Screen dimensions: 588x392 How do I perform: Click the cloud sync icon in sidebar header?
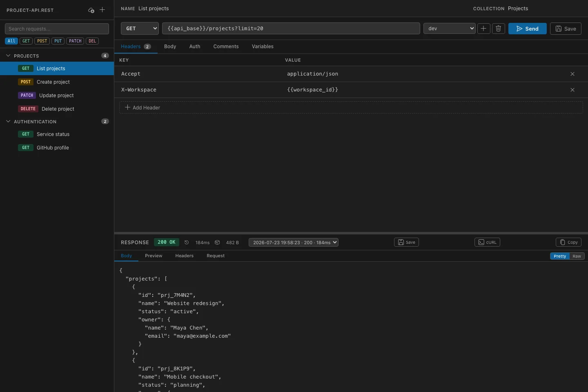click(x=91, y=10)
